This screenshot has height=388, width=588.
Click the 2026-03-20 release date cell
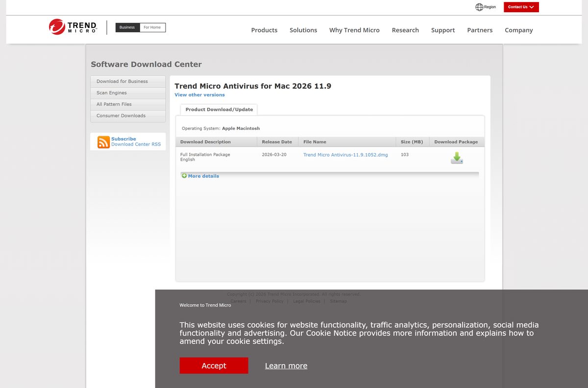click(274, 155)
